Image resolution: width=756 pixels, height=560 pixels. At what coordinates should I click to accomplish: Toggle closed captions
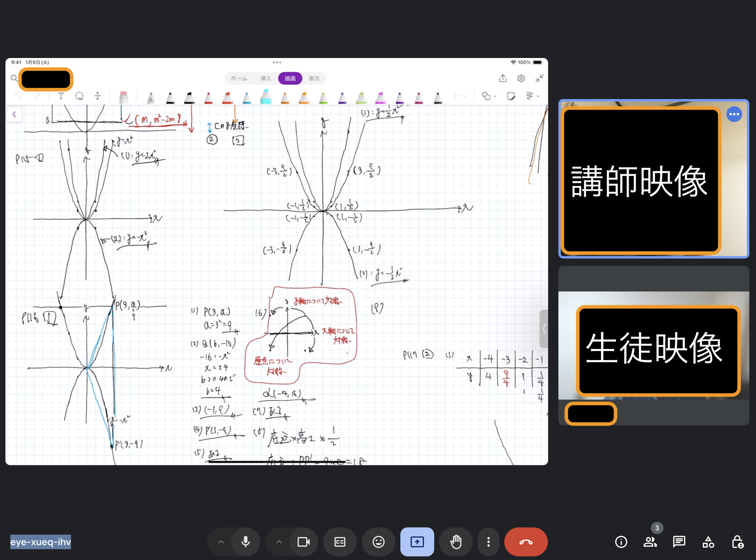coord(340,542)
